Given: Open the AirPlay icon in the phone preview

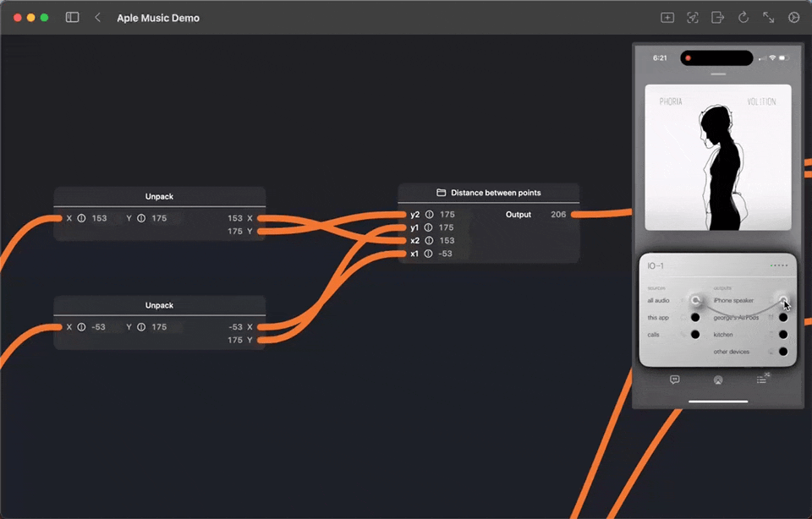Looking at the screenshot, I should click(x=718, y=380).
